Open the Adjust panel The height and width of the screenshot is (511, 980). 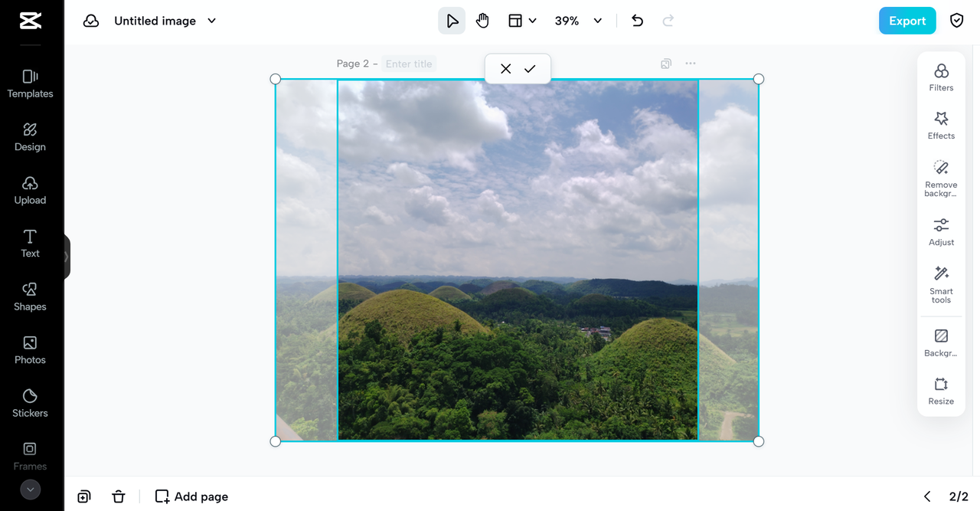941,232
